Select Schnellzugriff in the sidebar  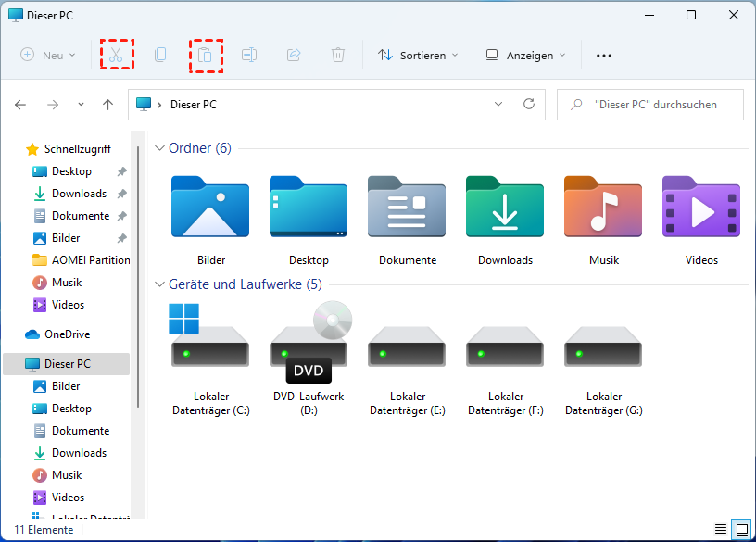[x=68, y=149]
